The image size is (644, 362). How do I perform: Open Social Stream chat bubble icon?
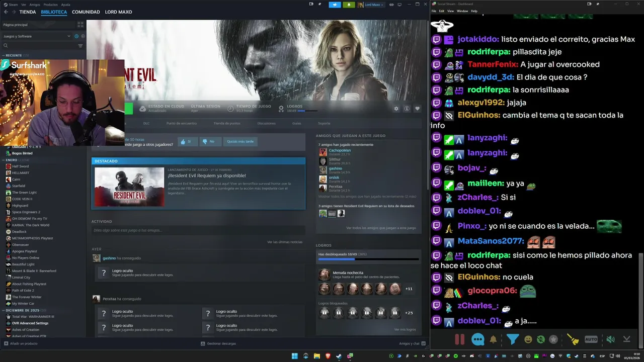click(x=478, y=339)
